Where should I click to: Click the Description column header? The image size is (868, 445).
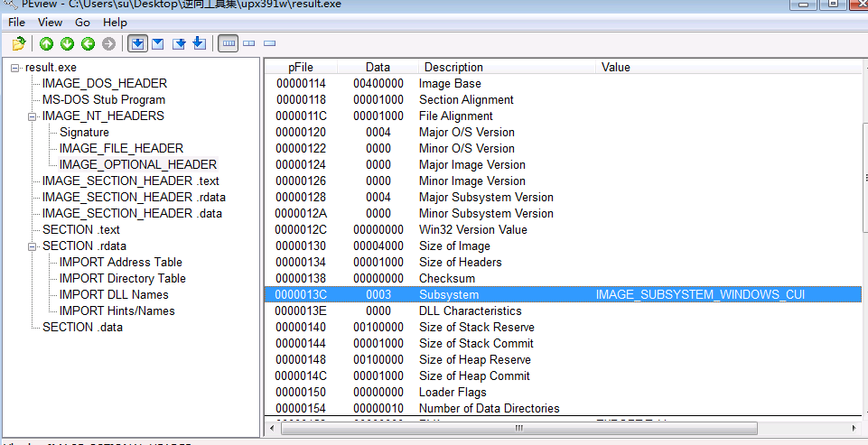click(x=453, y=67)
